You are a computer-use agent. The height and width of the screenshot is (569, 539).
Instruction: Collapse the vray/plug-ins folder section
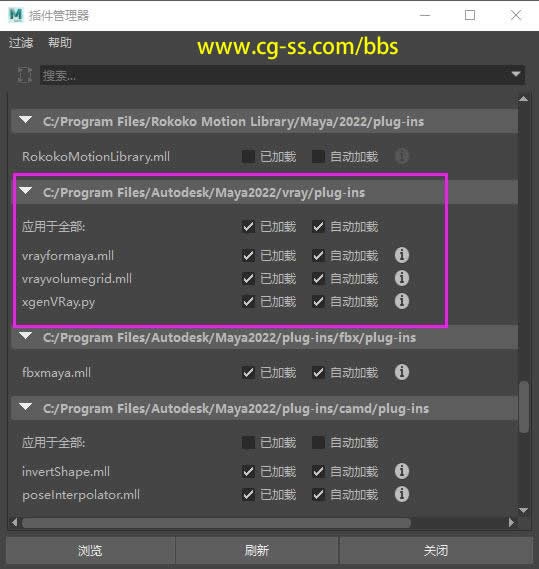point(26,191)
